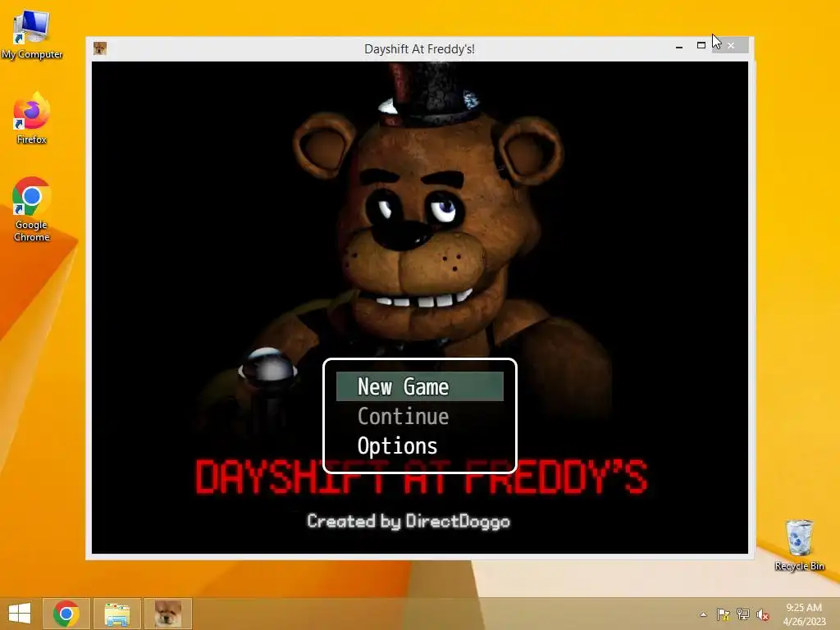Open the clock showing 9:25 AM
Screen dimensions: 840x630
[804, 614]
